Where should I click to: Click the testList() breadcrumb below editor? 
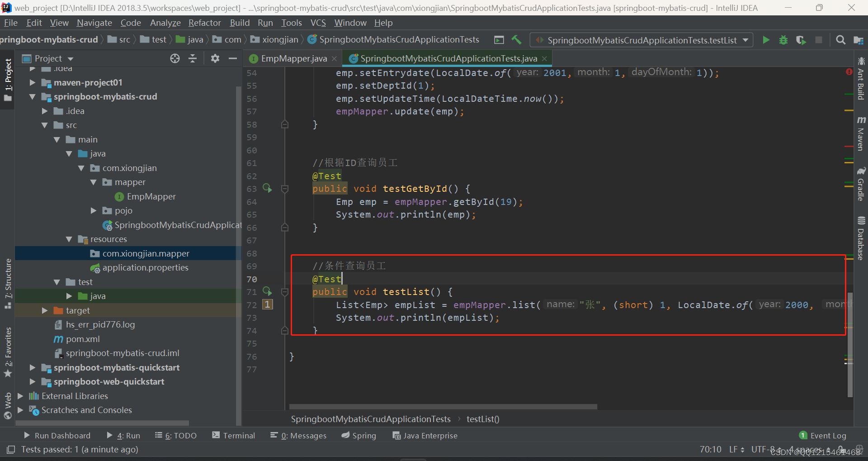(x=483, y=419)
